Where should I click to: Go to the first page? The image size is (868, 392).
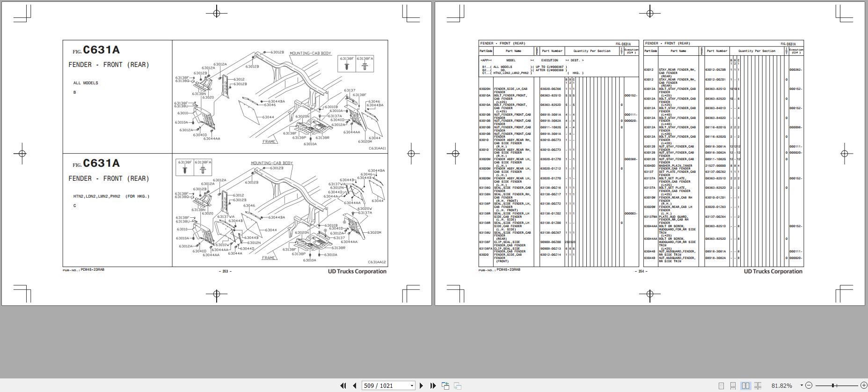point(343,385)
